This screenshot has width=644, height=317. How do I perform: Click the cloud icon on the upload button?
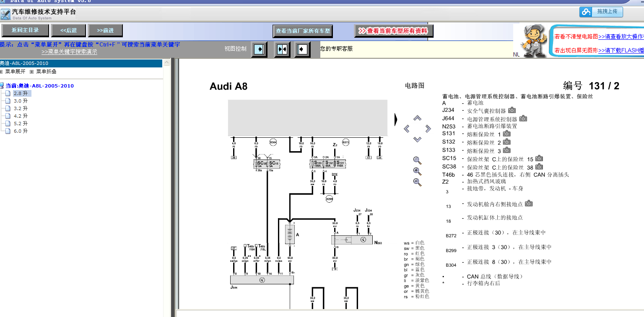(x=586, y=12)
